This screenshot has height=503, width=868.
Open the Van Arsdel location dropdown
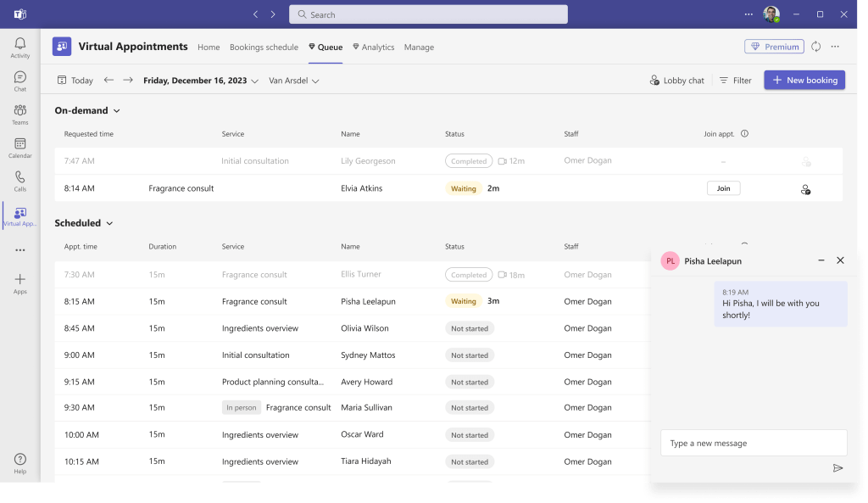[293, 81]
